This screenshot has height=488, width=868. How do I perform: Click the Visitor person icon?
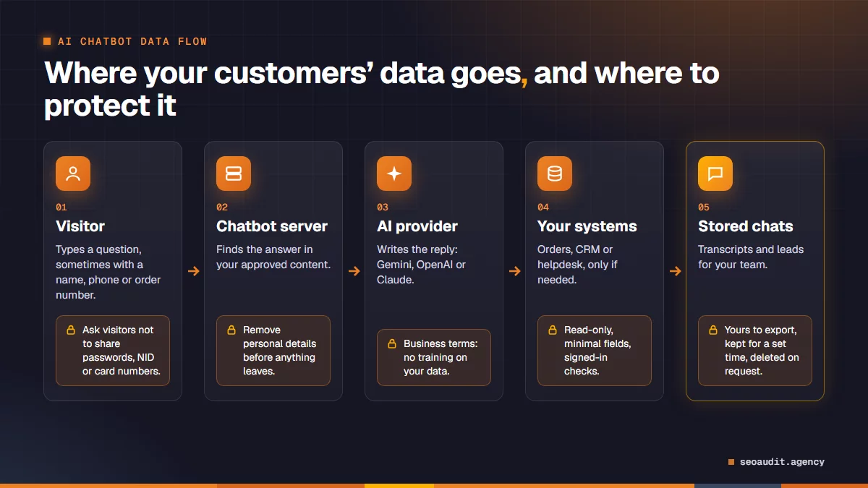click(x=73, y=174)
